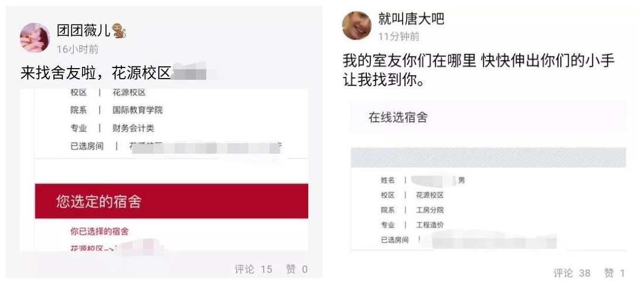The width and height of the screenshot is (644, 284).
Task: Like the left post with 赞 0
Action: coord(297,269)
